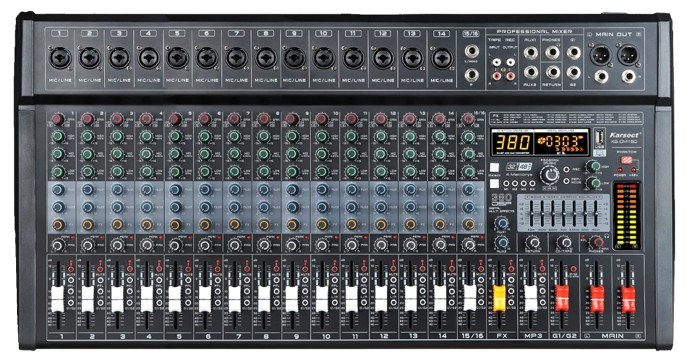Click the yellow FX channel fader
Viewport: 687px width, 363px height.
coord(499,298)
